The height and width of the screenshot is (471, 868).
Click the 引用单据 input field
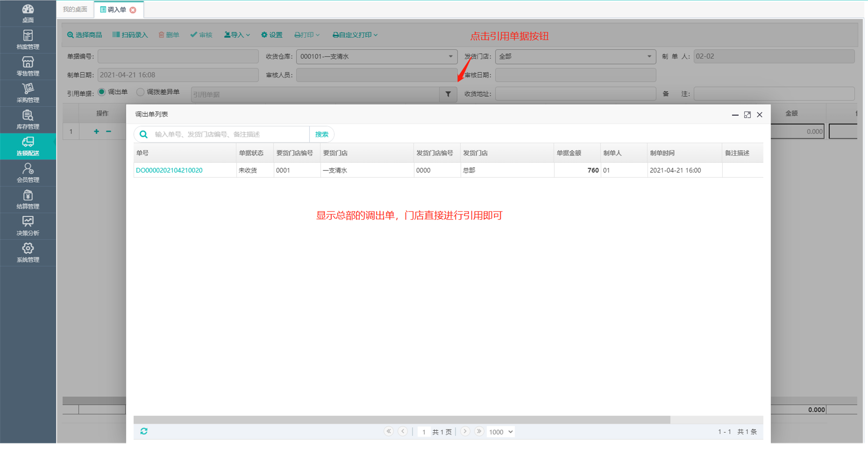click(x=315, y=94)
